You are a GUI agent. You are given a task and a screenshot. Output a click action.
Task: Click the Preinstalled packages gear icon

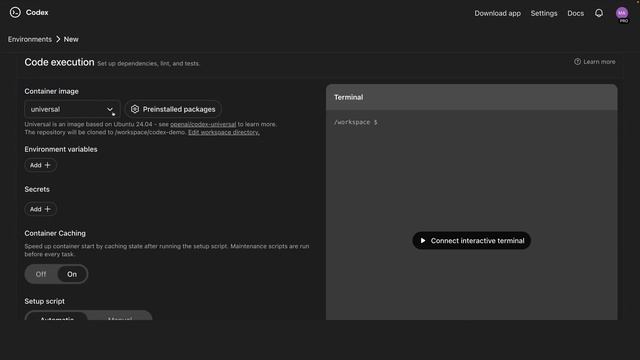pyautogui.click(x=135, y=109)
